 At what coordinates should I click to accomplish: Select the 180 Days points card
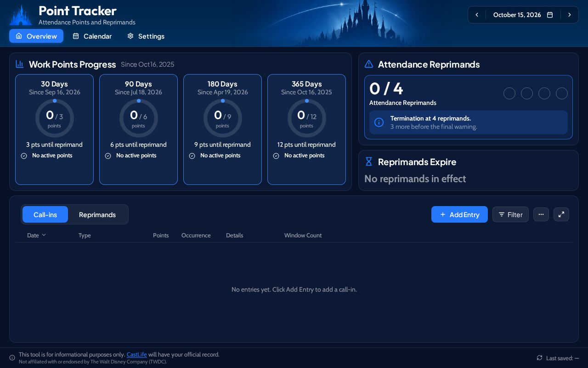pyautogui.click(x=222, y=129)
